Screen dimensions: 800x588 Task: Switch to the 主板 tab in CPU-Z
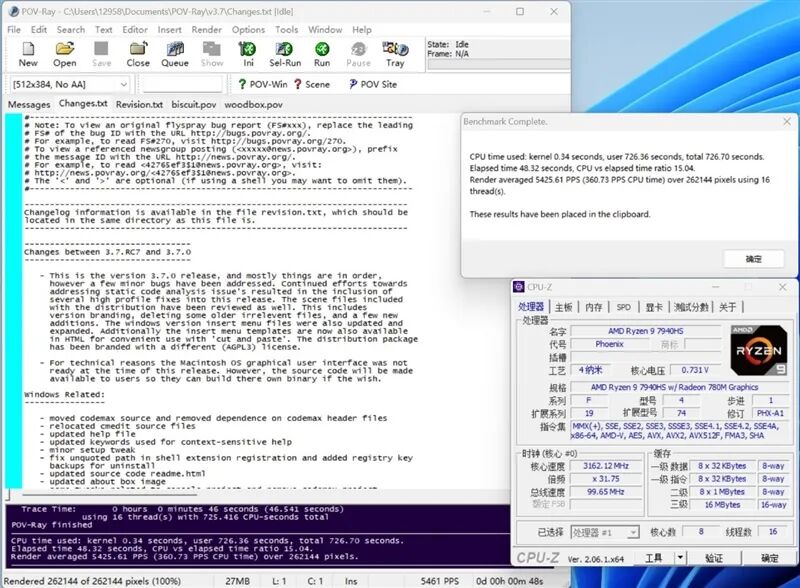[564, 307]
